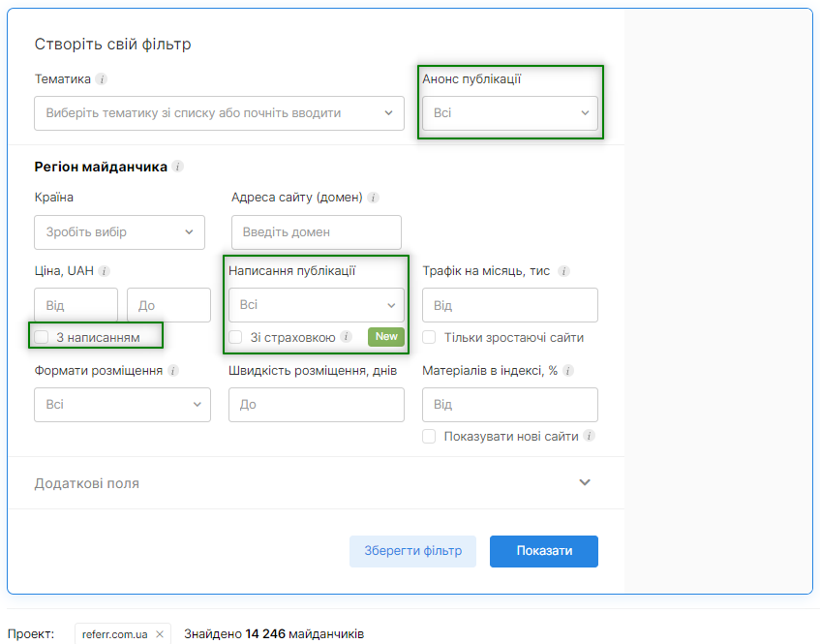The width and height of the screenshot is (820, 644).
Task: Click info icon next to Формати розміщення
Action: coord(173,371)
